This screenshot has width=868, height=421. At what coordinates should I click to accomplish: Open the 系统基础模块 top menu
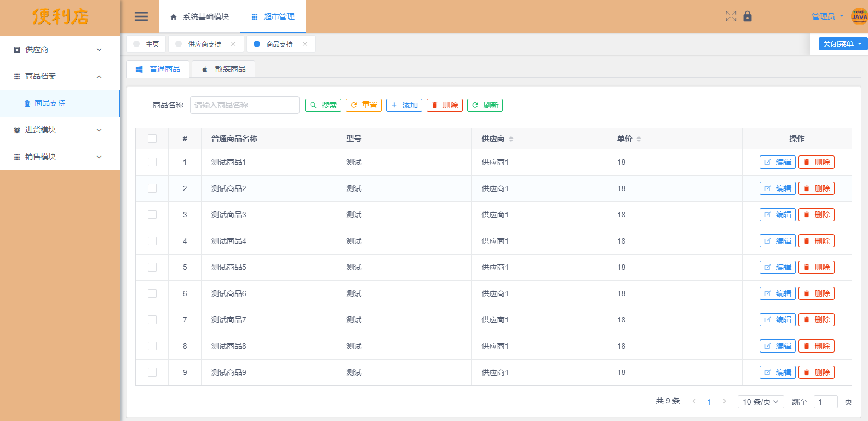click(x=199, y=17)
